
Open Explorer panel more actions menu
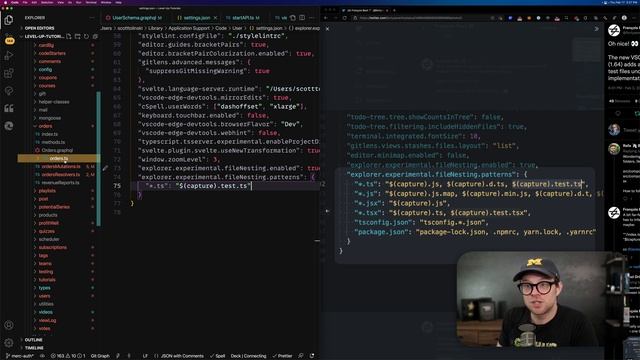click(x=91, y=18)
